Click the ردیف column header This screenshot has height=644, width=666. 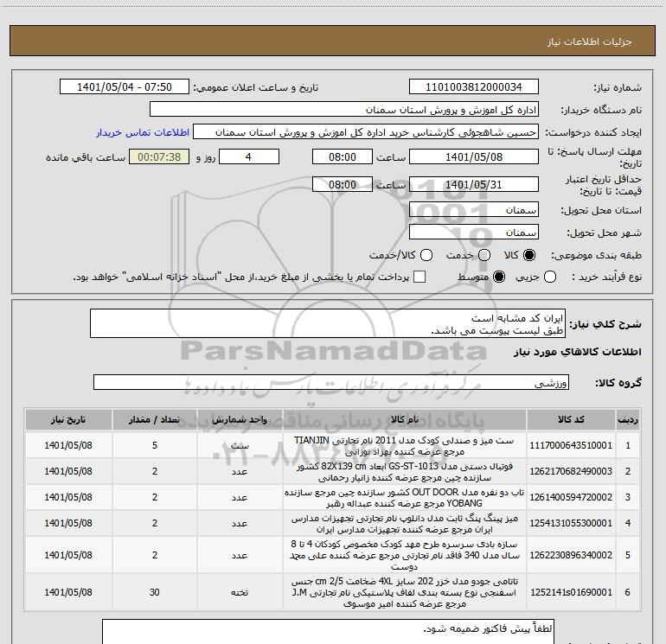coord(627,420)
